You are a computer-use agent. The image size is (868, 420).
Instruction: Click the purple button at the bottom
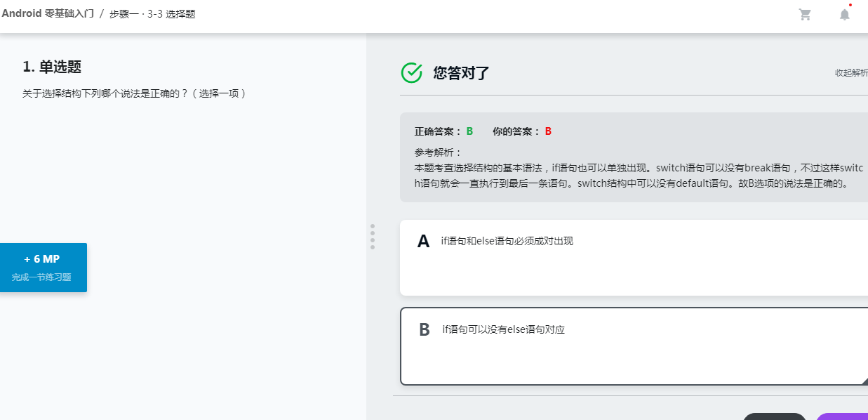pyautogui.click(x=842, y=416)
